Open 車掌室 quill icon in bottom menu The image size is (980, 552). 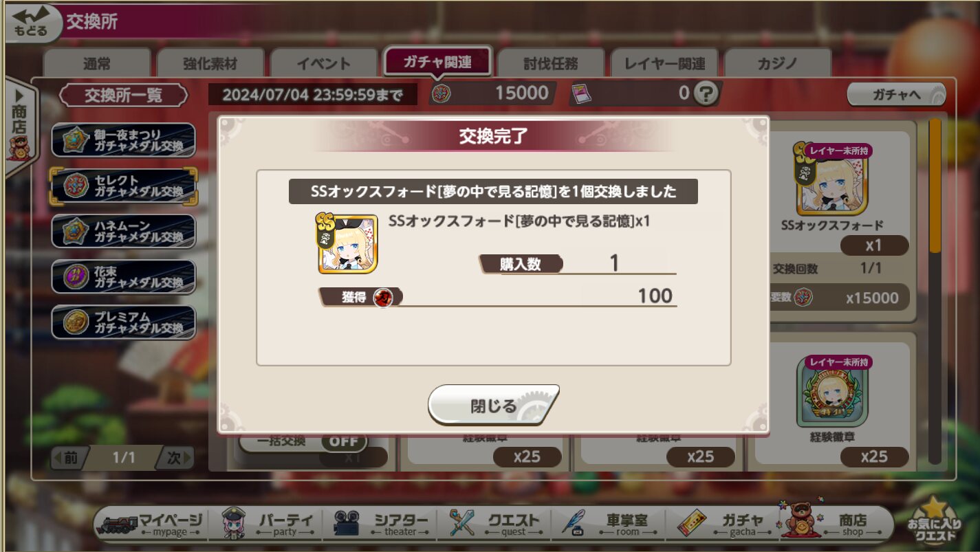click(x=574, y=524)
